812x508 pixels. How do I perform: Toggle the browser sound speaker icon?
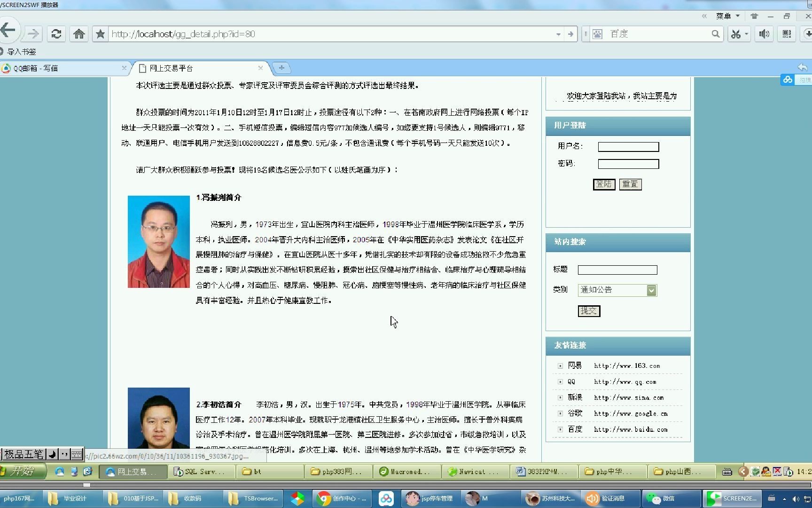[764, 34]
